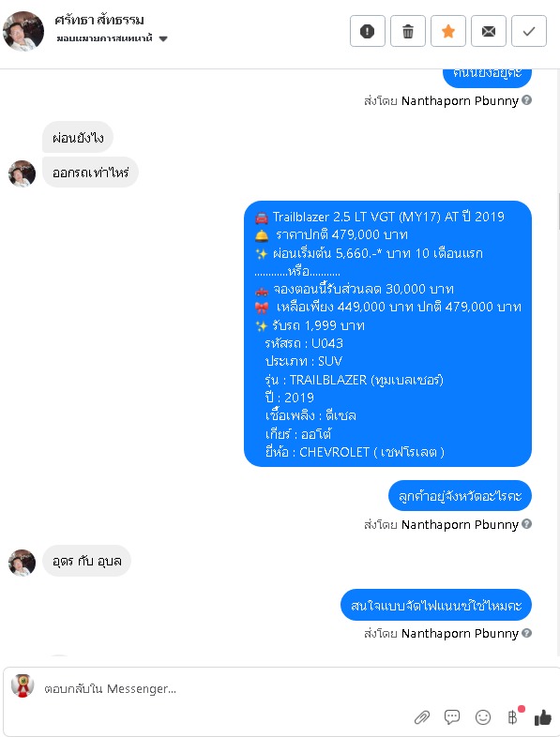The image size is (560, 737).
Task: Mark conversation done with checkmark button
Action: tap(529, 31)
